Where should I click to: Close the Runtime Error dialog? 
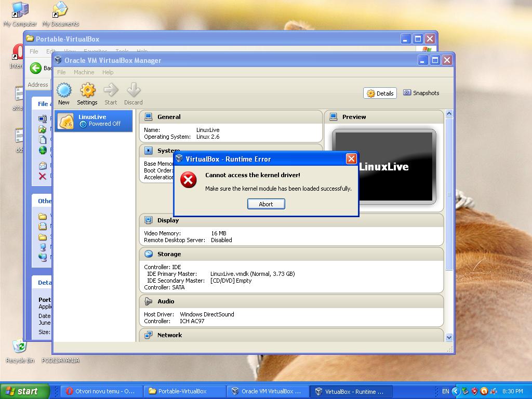click(x=351, y=159)
